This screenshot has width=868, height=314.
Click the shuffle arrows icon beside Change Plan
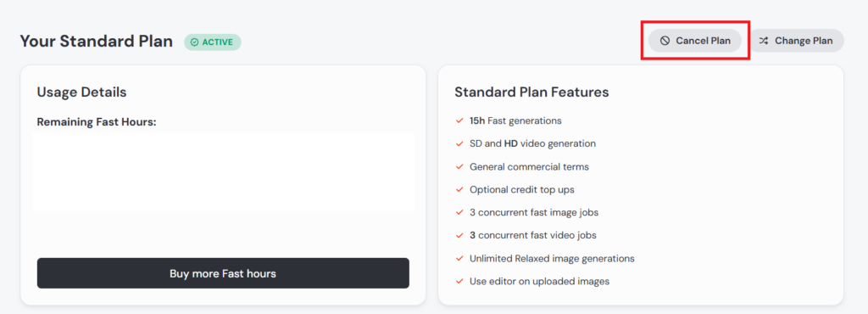pyautogui.click(x=764, y=41)
